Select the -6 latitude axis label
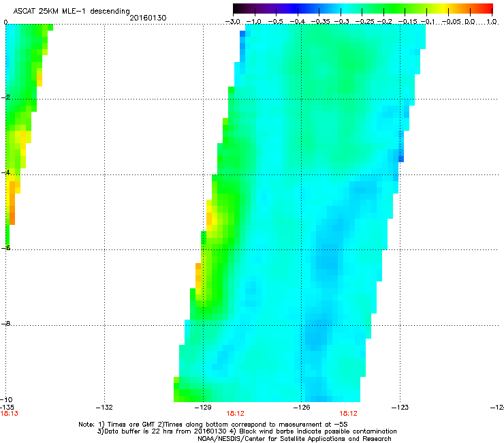 (x=5, y=247)
